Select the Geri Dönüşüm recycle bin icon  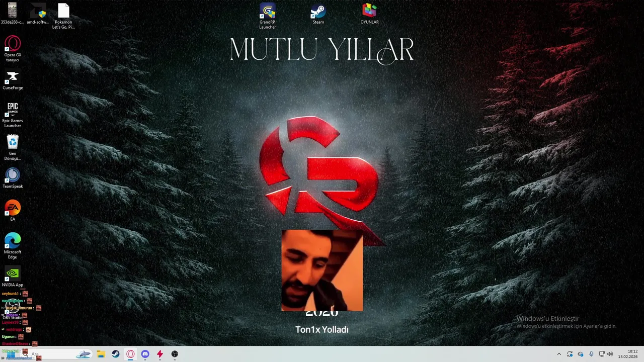click(x=13, y=147)
